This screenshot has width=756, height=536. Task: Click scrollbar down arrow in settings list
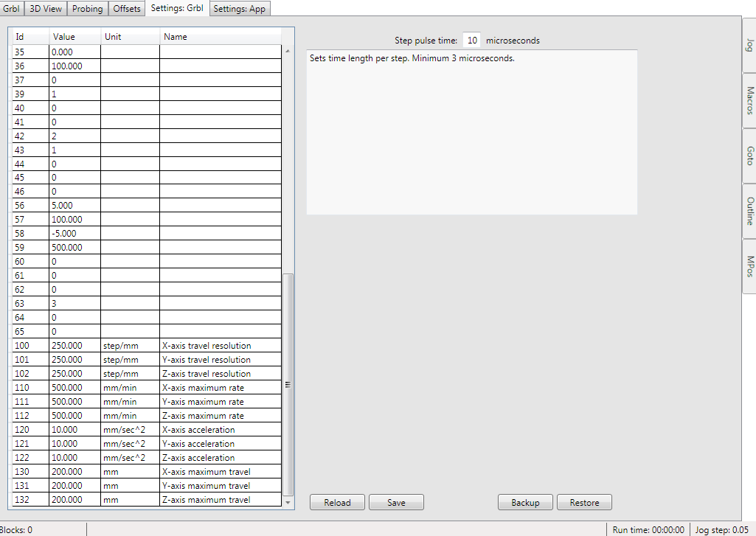pos(288,503)
